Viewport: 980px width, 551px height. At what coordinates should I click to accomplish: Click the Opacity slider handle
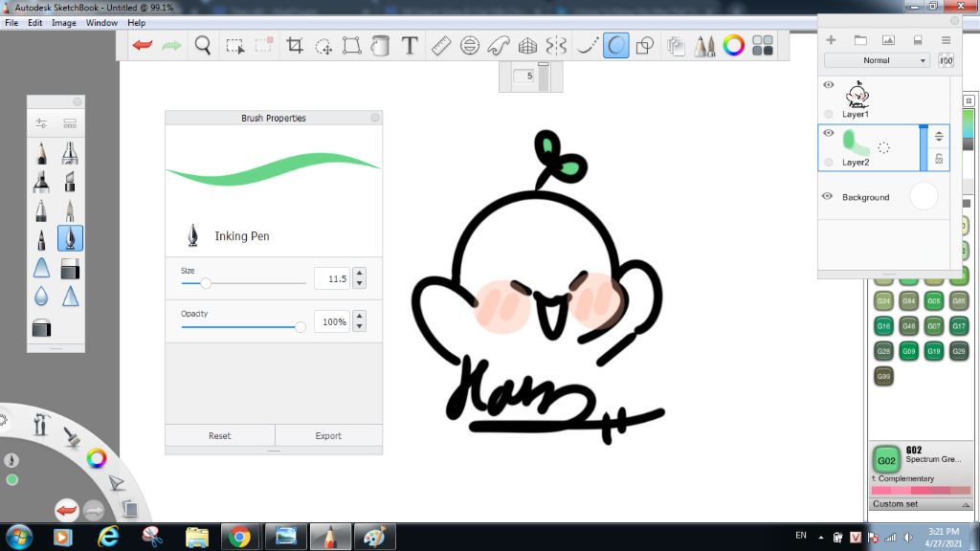[300, 327]
